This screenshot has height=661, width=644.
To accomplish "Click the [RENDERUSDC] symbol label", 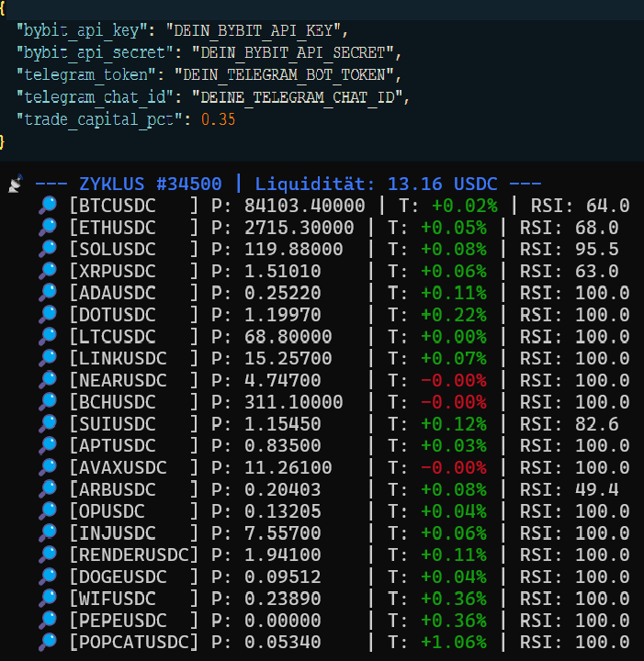I will [x=134, y=555].
